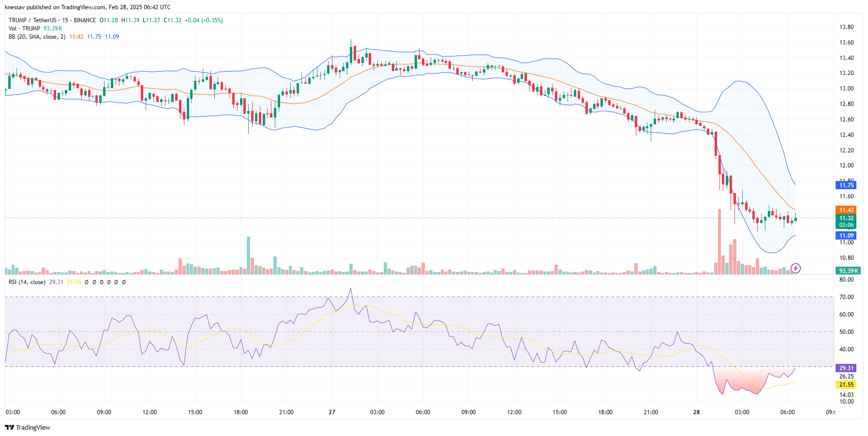Click the '14.03' RSI axis label

846,395
